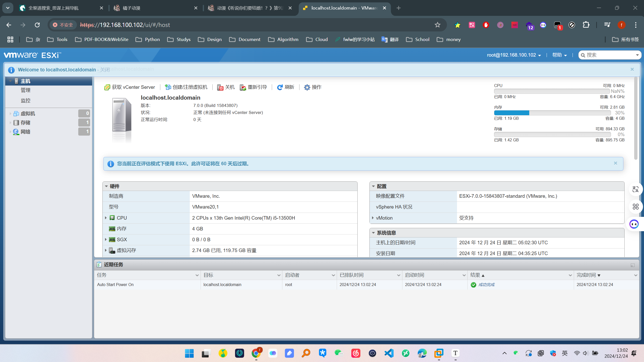Open 管理 under the host
Viewport: 644px width, 362px height.
pos(26,90)
